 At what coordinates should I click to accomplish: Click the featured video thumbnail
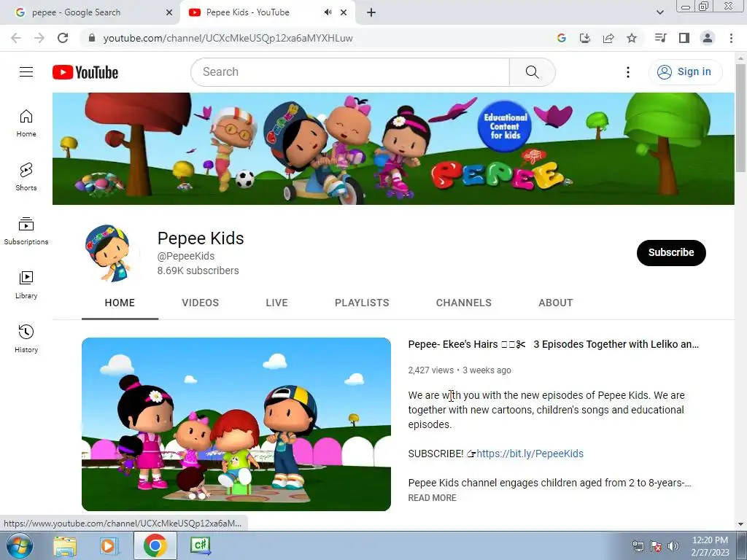[x=236, y=424]
